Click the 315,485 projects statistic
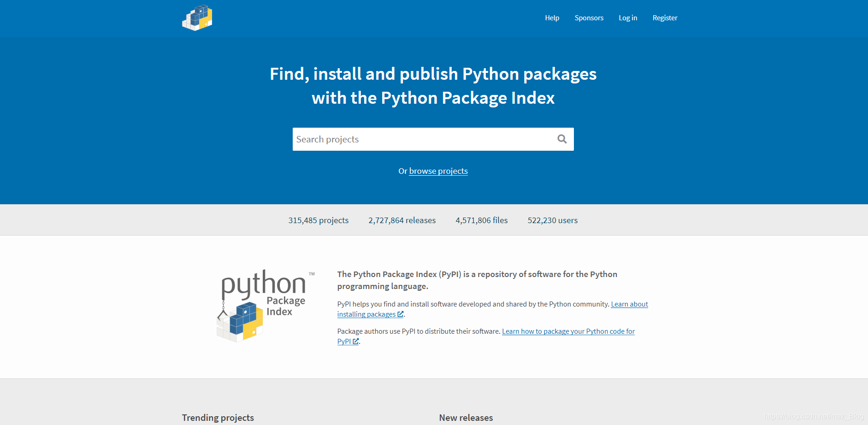The height and width of the screenshot is (425, 868). click(x=319, y=220)
